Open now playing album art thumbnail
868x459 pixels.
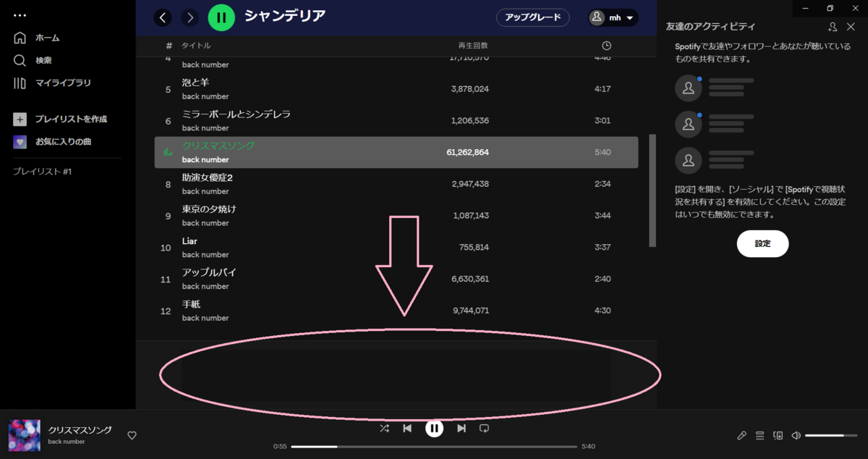(24, 435)
